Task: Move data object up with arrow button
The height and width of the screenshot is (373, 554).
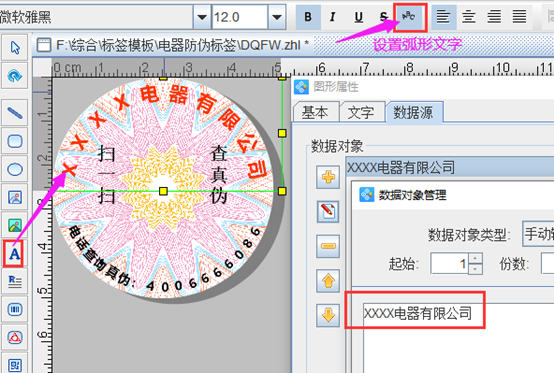Action: point(328,281)
